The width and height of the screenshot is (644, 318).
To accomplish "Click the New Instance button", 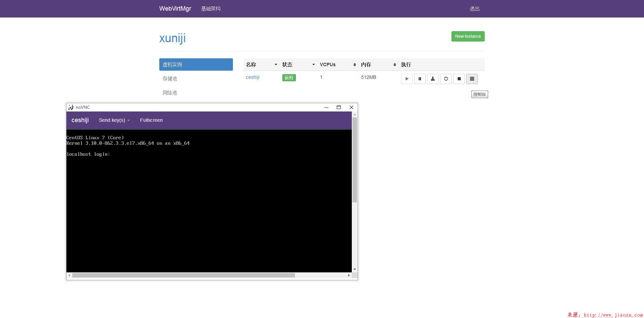I will coord(468,36).
